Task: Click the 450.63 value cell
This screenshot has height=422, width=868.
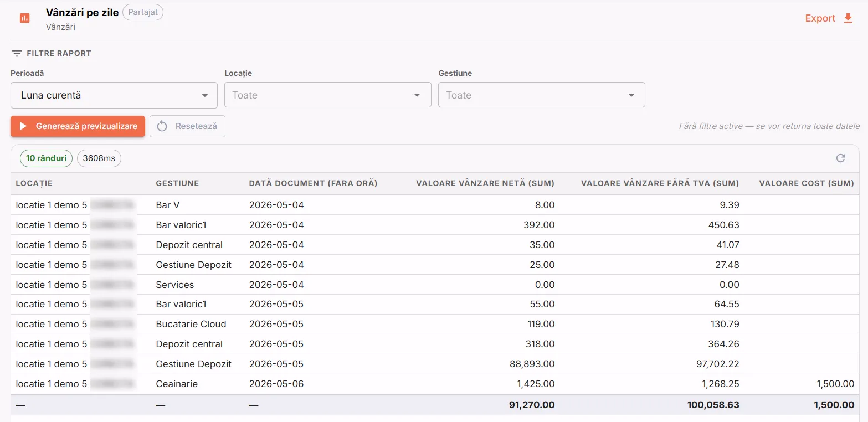Action: click(x=724, y=225)
